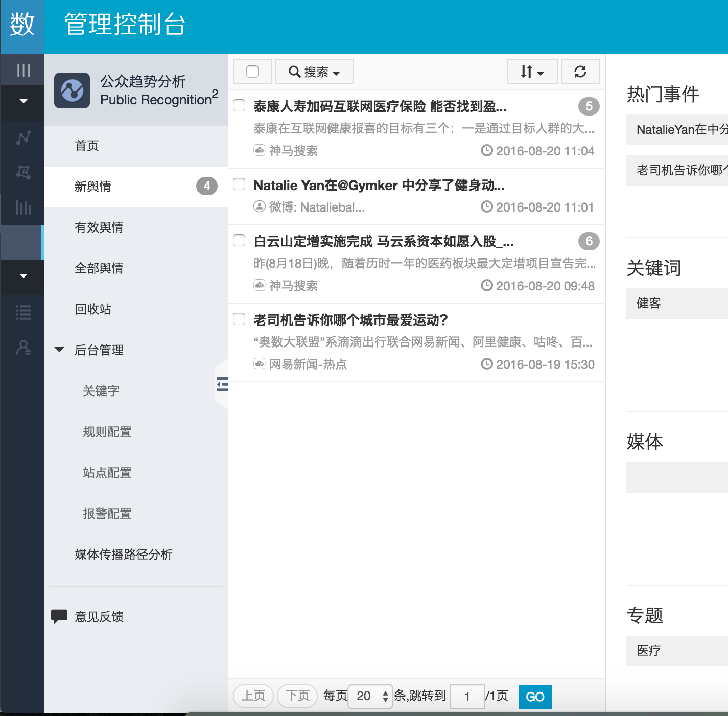The width and height of the screenshot is (728, 716).
Task: Click the refresh list icon button
Action: pos(580,72)
